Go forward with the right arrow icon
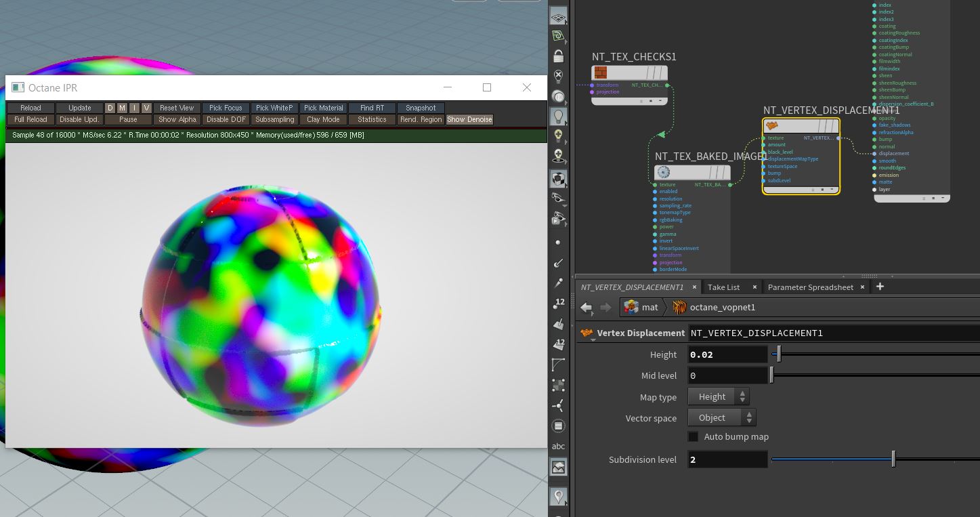The width and height of the screenshot is (980, 517). tap(605, 308)
